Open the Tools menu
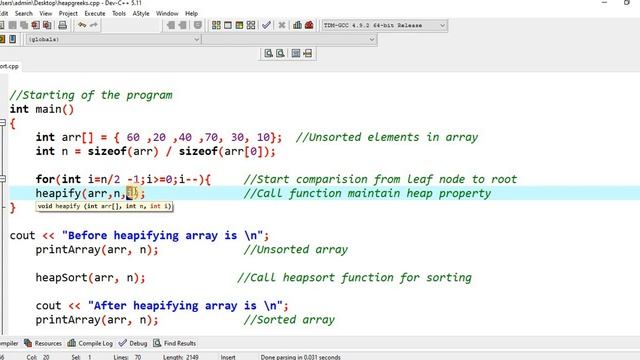This screenshot has width=640, height=360. (x=119, y=13)
